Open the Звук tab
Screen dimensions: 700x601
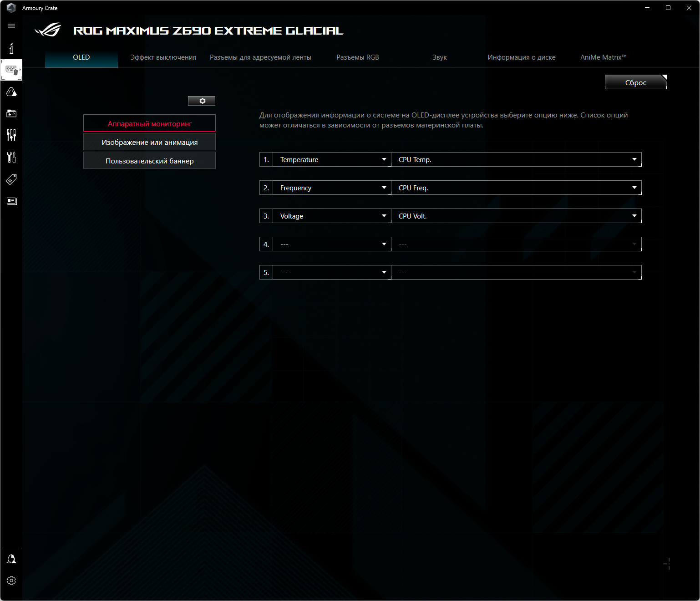(440, 57)
